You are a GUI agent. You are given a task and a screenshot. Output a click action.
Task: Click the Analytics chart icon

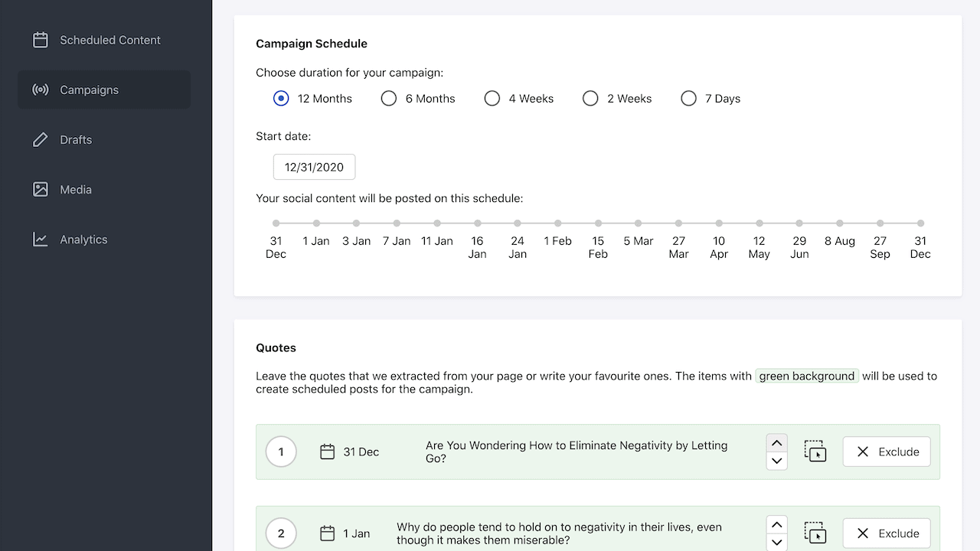pos(41,240)
